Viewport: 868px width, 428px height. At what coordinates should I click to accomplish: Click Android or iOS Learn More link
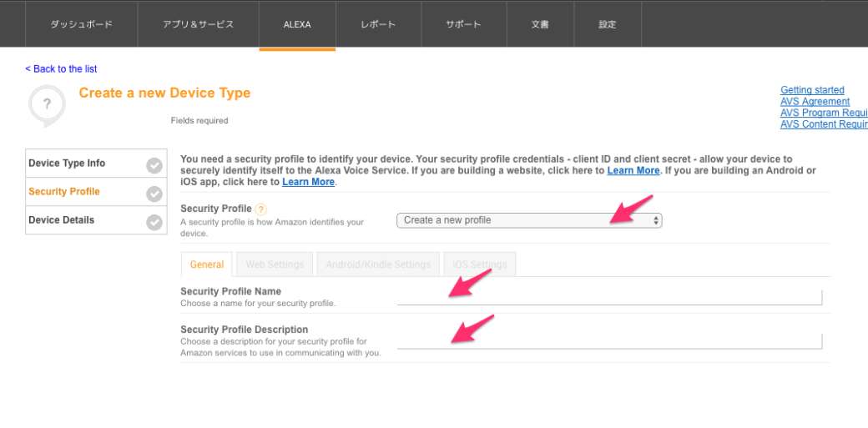(x=308, y=182)
